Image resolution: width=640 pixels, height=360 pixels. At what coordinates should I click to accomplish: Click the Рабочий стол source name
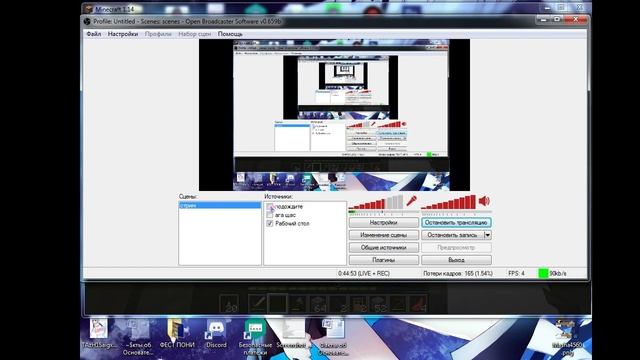292,224
